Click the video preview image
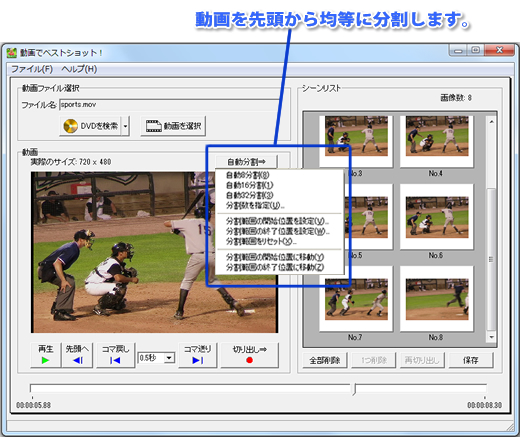Image resolution: width=520 pixels, height=437 pixels. point(154,252)
